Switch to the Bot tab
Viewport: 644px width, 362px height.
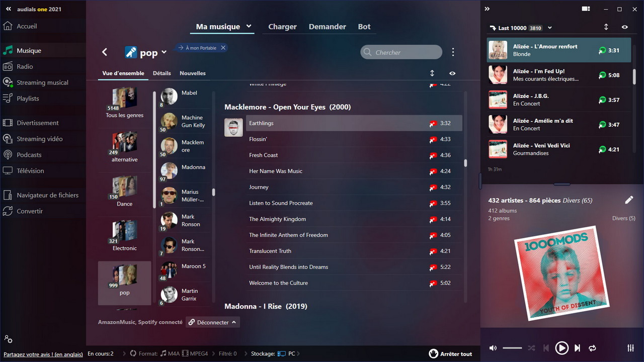pos(364,27)
